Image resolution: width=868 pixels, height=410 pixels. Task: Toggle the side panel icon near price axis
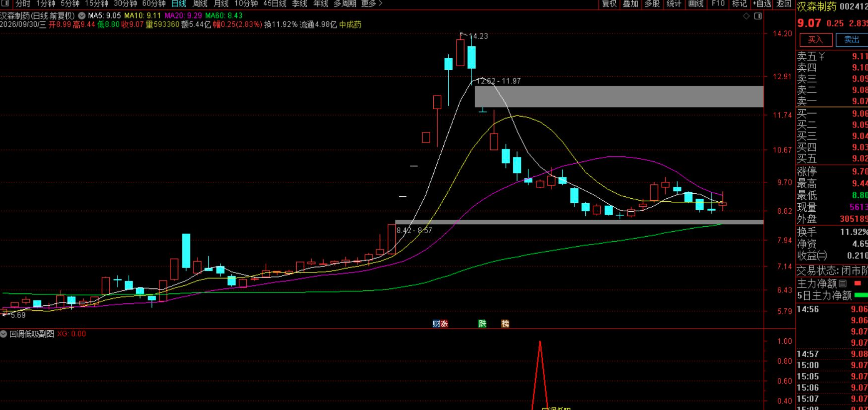click(758, 16)
